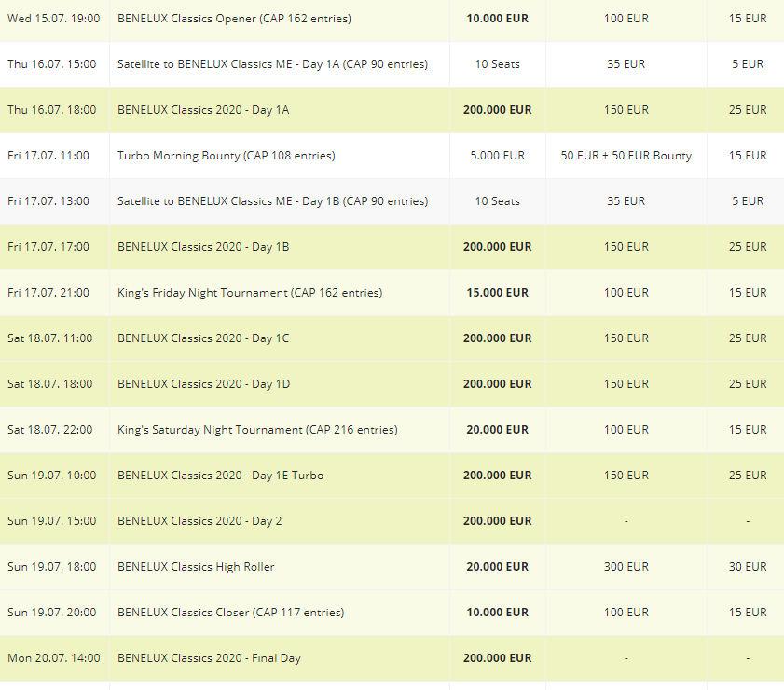Select the 'BENELUX Classics 2020 - Final Day' event name
This screenshot has width=784, height=690.
click(x=209, y=658)
